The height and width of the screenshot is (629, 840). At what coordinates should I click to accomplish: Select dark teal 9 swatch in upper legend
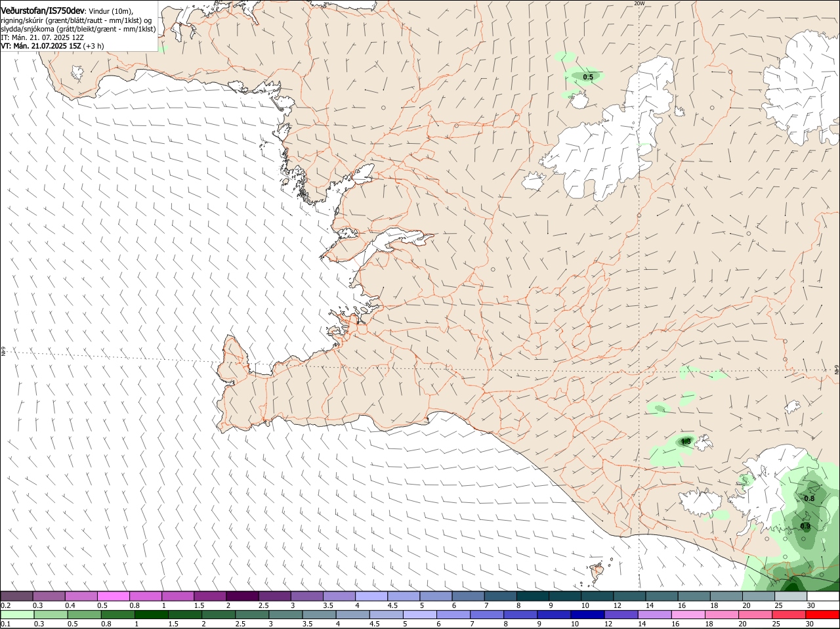[x=565, y=596]
